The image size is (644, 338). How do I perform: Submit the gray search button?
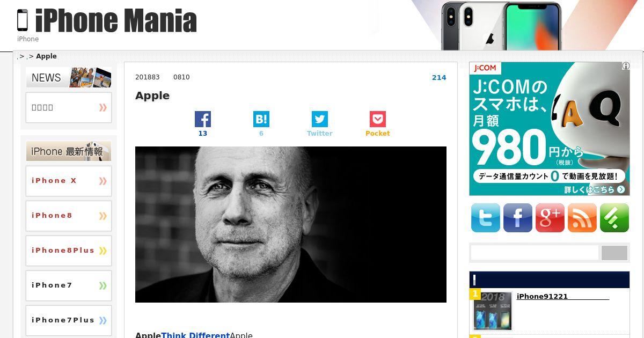tap(614, 253)
